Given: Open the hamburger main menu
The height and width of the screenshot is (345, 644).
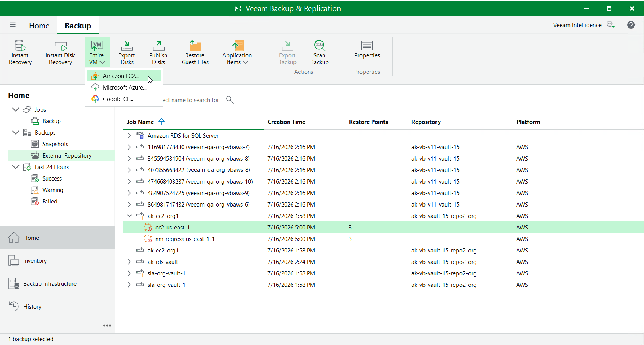Looking at the screenshot, I should click(13, 25).
